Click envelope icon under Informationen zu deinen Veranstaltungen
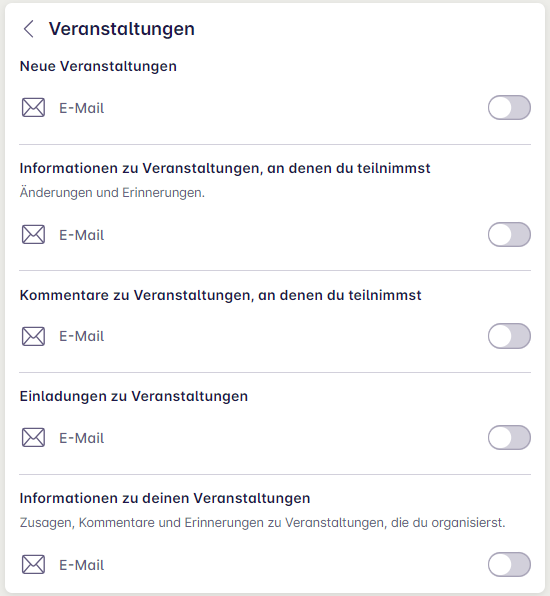This screenshot has height=596, width=550. tap(33, 564)
